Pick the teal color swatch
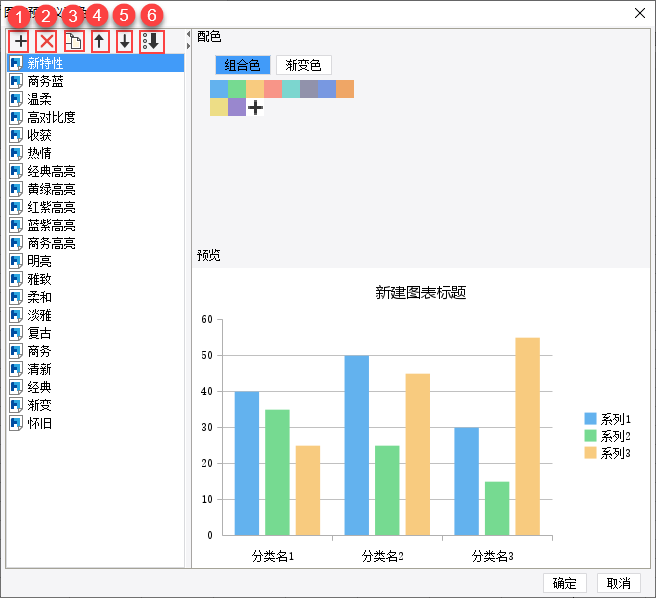This screenshot has height=598, width=656. 291,89
